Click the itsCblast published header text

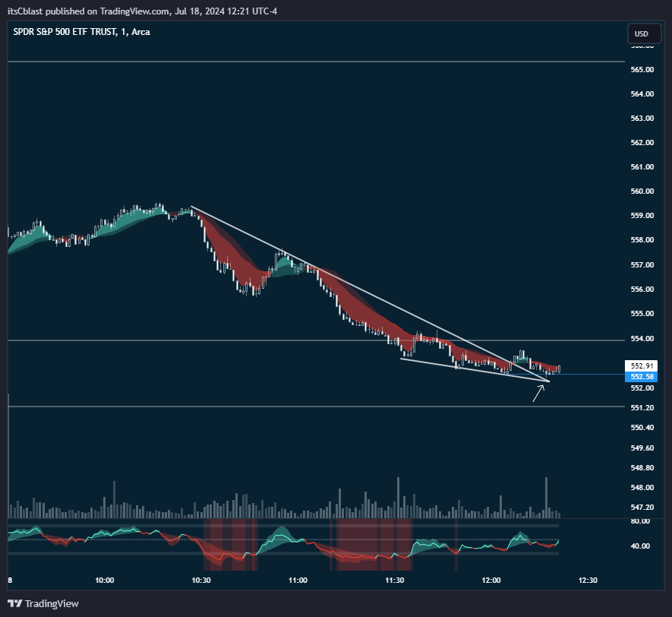pyautogui.click(x=142, y=11)
